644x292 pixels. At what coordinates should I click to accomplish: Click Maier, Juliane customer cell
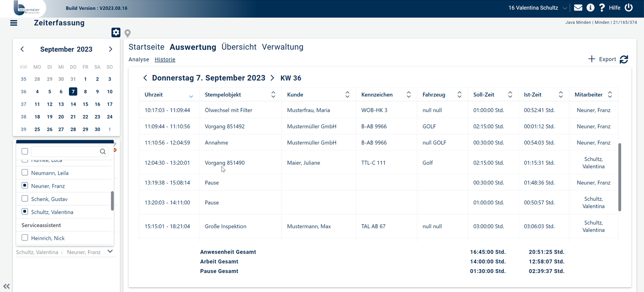tap(304, 163)
